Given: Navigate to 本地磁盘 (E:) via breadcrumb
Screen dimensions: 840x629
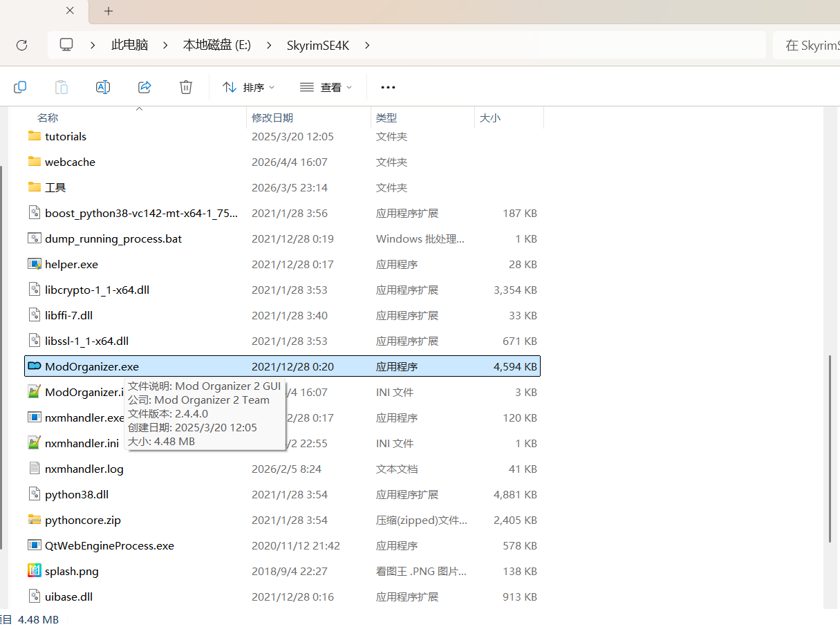Looking at the screenshot, I should [x=216, y=44].
